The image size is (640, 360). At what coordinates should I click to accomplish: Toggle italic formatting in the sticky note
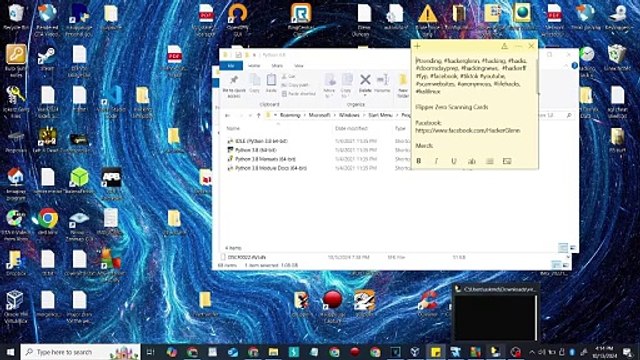436,161
